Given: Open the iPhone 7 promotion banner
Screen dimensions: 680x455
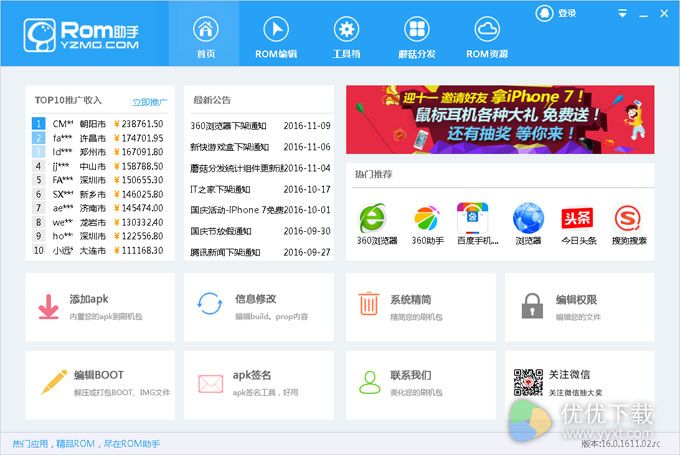Looking at the screenshot, I should pyautogui.click(x=500, y=120).
